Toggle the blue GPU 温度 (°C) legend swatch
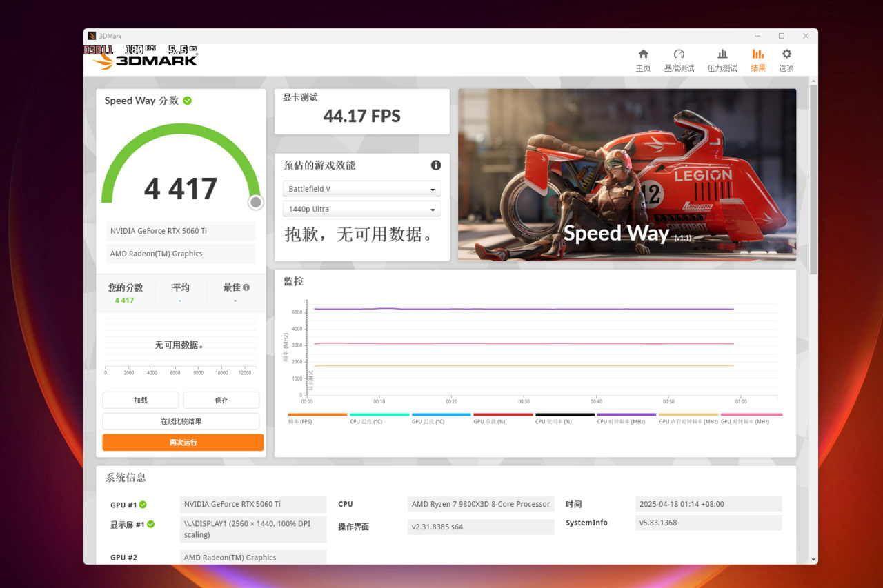This screenshot has width=883, height=588. pos(441,414)
